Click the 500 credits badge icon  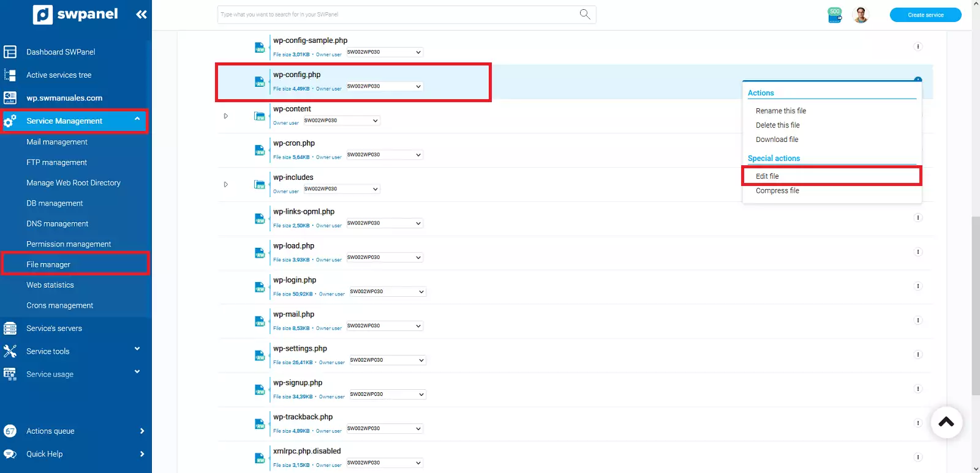point(835,15)
